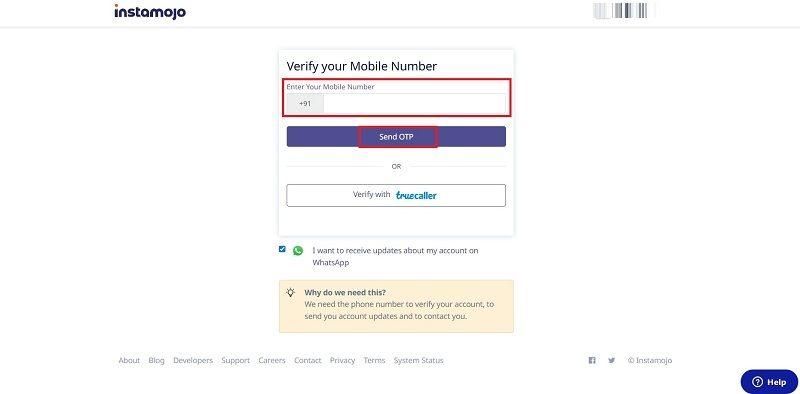Screen dimensions: 800x394
Task: Focus the mobile number input field
Action: click(414, 104)
